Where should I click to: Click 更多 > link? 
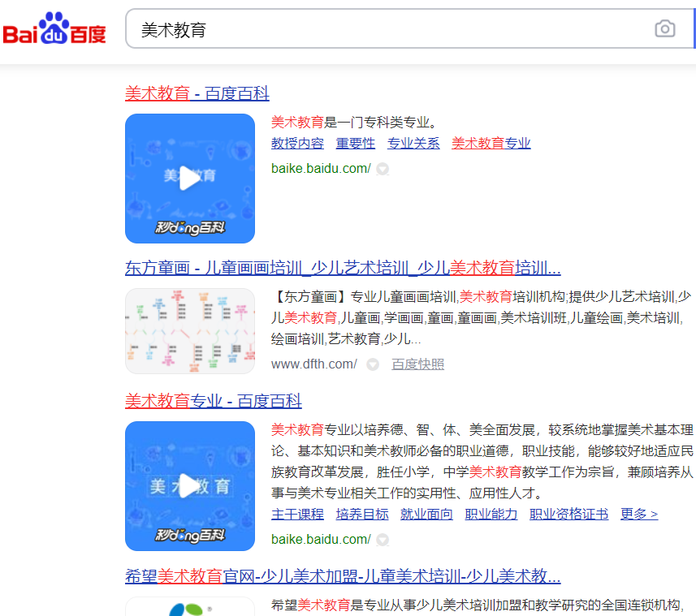[x=639, y=514]
